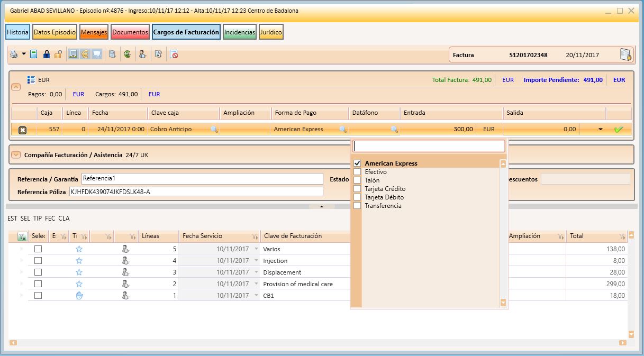
Task: Open Clave caja lookup magnifier
Action: click(x=214, y=129)
